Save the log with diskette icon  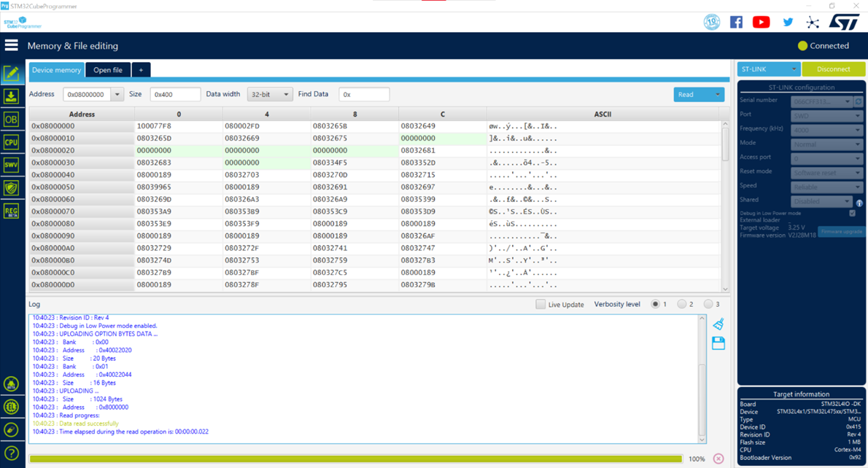tap(718, 343)
